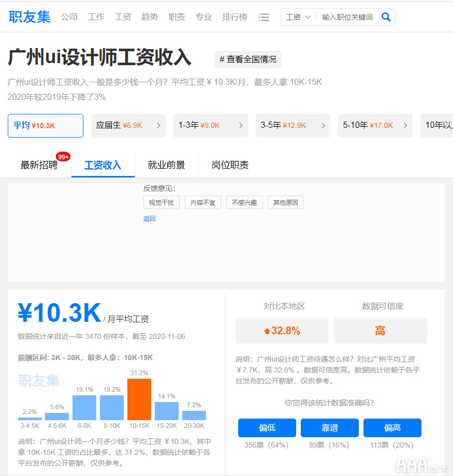Image resolution: width=453 pixels, height=476 pixels.
Task: Click the 职友集 site logo
Action: 30,17
